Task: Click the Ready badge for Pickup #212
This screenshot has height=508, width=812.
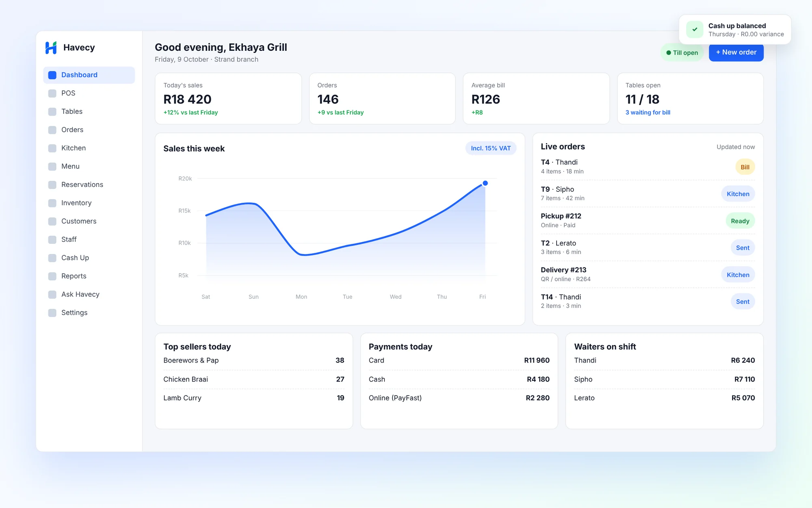Action: [x=740, y=221]
